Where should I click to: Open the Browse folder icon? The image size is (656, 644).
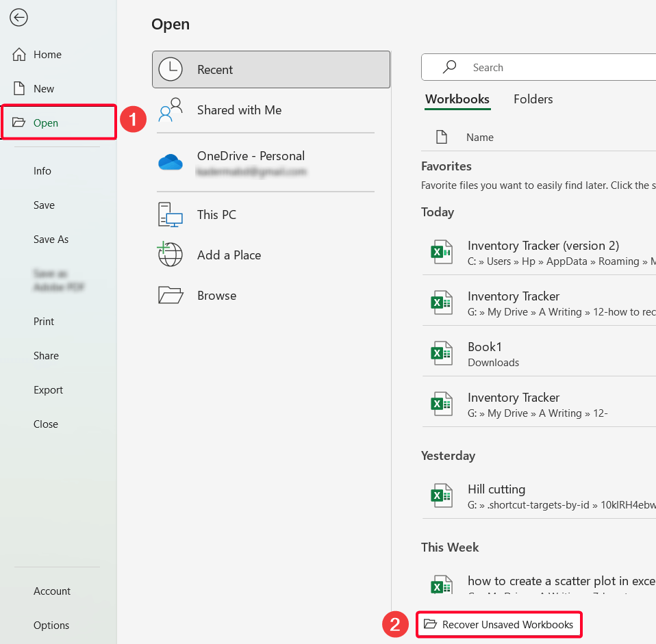coord(169,295)
